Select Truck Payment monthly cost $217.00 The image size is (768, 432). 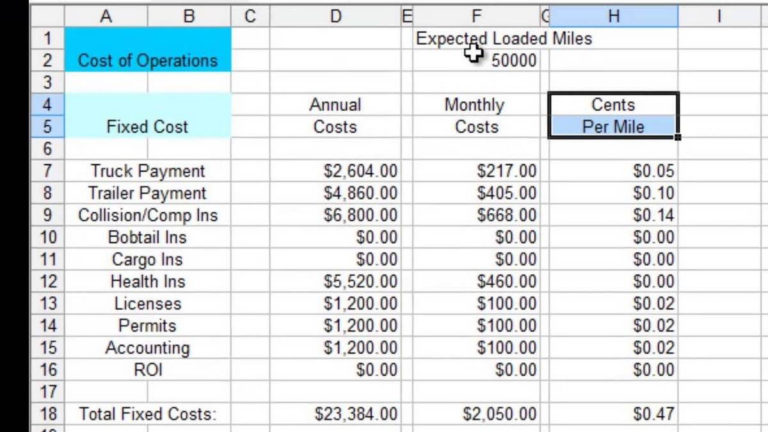point(506,171)
